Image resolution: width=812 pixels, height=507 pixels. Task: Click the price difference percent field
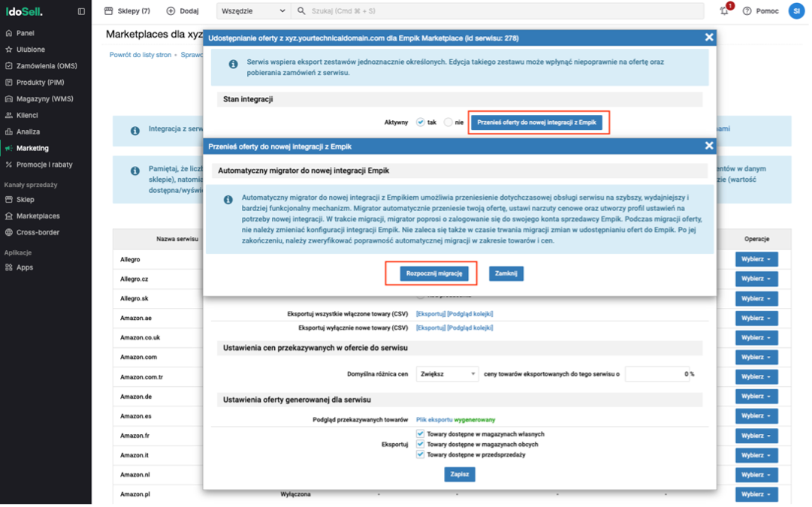point(657,374)
